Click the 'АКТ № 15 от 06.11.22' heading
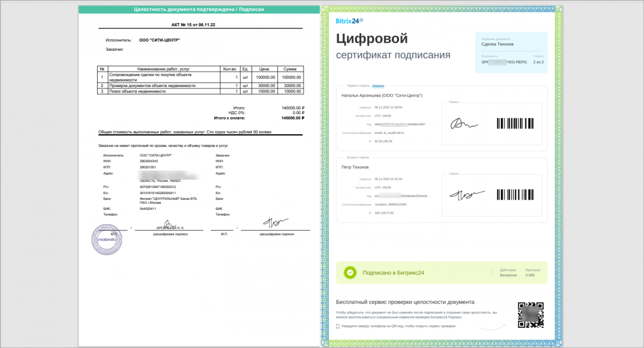 pyautogui.click(x=199, y=24)
